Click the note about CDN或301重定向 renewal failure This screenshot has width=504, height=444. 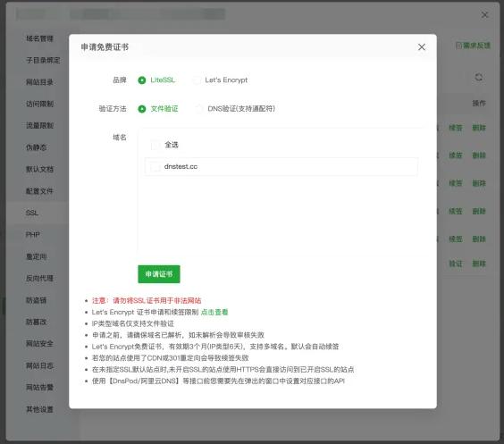(x=171, y=358)
